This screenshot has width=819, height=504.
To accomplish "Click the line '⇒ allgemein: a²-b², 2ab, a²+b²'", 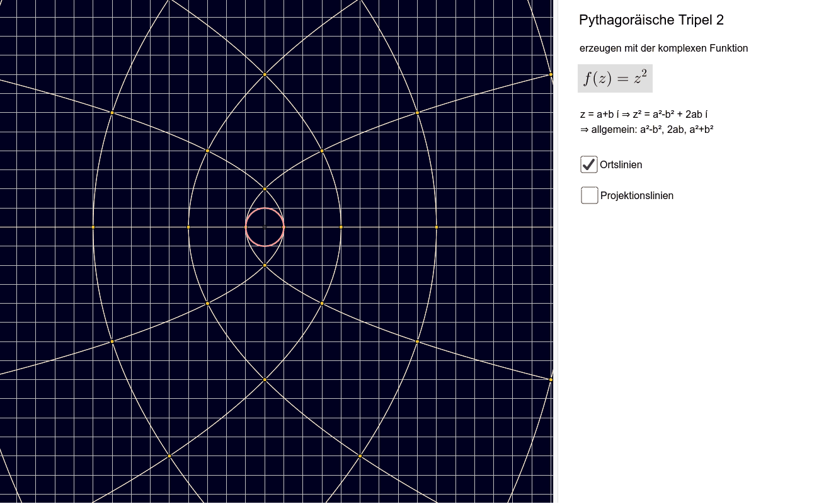I will tap(646, 130).
